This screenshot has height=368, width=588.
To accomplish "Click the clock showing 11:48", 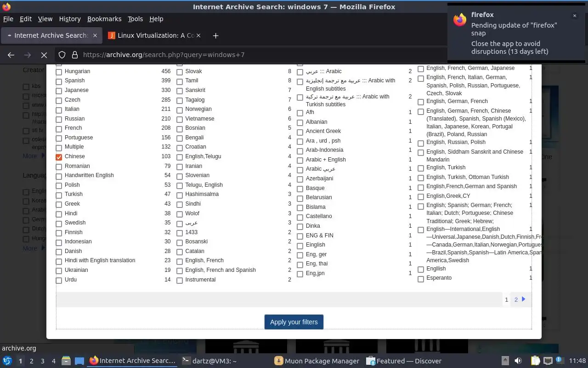I will [x=577, y=361].
